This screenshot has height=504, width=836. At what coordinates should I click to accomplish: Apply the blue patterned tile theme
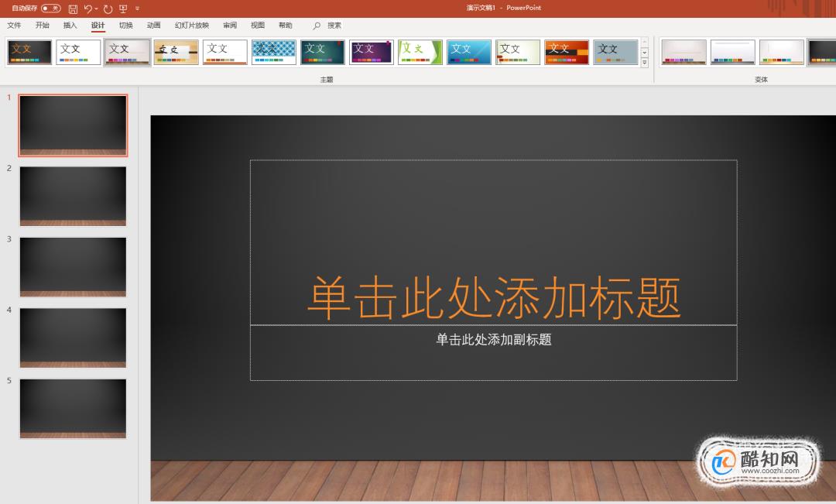(274, 53)
